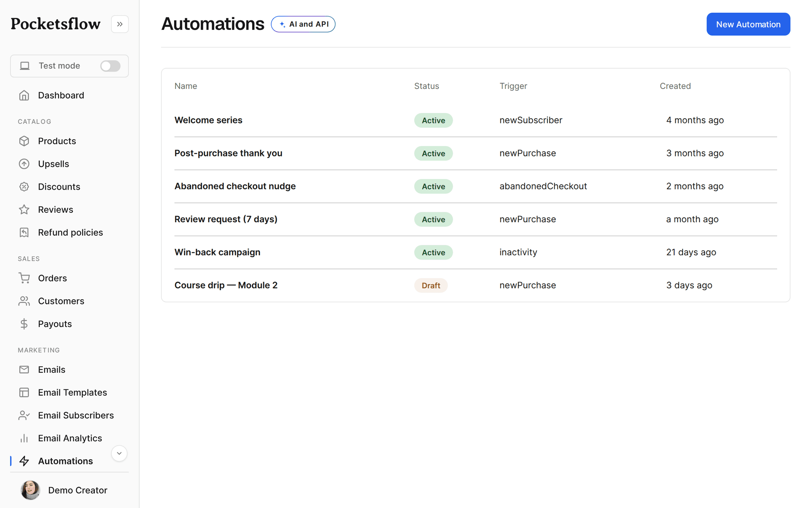Expand the sidebar scroll-down chevron button

[x=119, y=454]
